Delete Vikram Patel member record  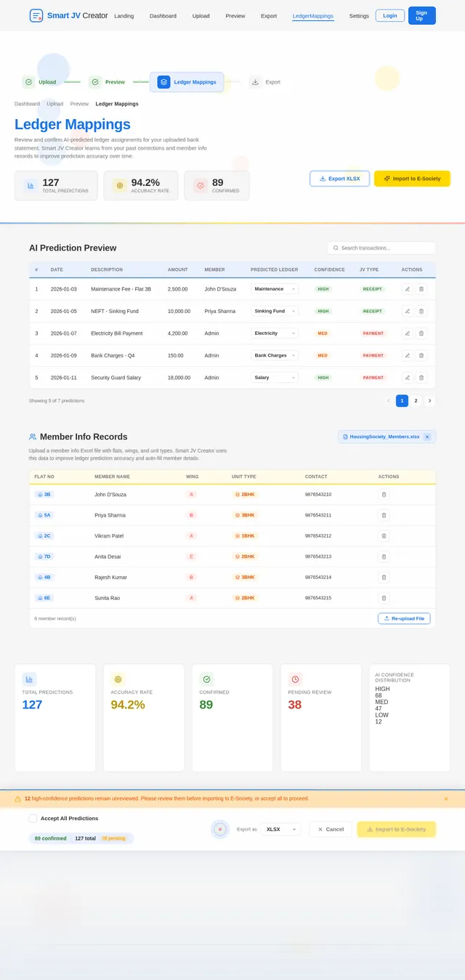click(x=384, y=535)
